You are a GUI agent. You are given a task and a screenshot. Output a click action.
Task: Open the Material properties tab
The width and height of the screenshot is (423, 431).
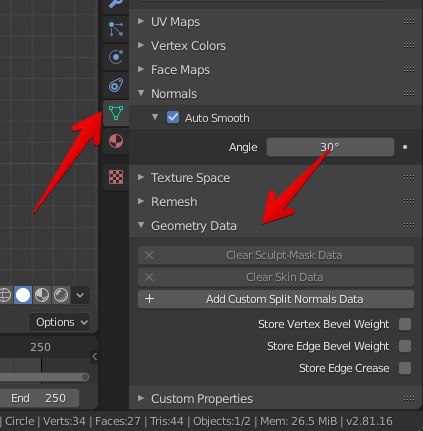[116, 141]
